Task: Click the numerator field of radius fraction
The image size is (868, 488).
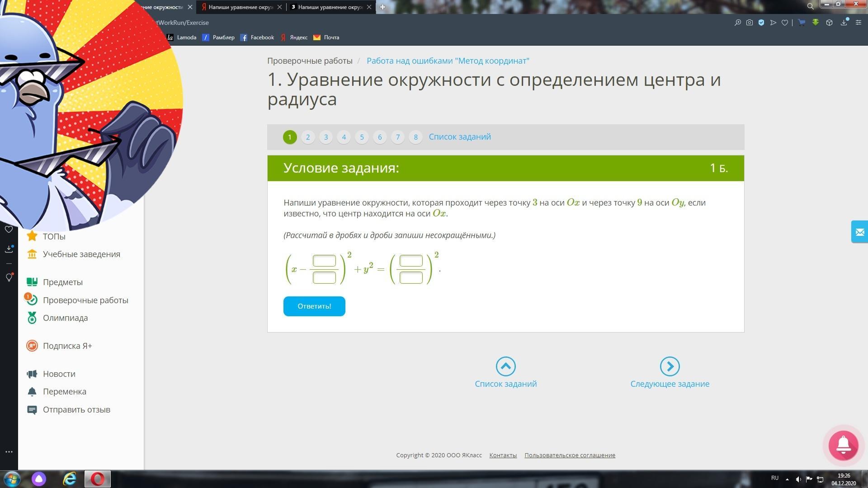Action: coord(411,261)
